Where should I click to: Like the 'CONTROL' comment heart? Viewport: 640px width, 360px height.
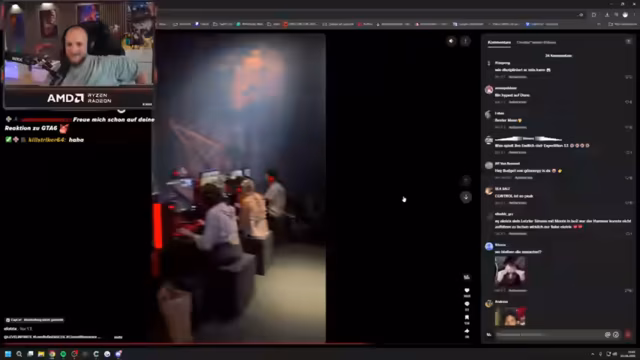628,203
